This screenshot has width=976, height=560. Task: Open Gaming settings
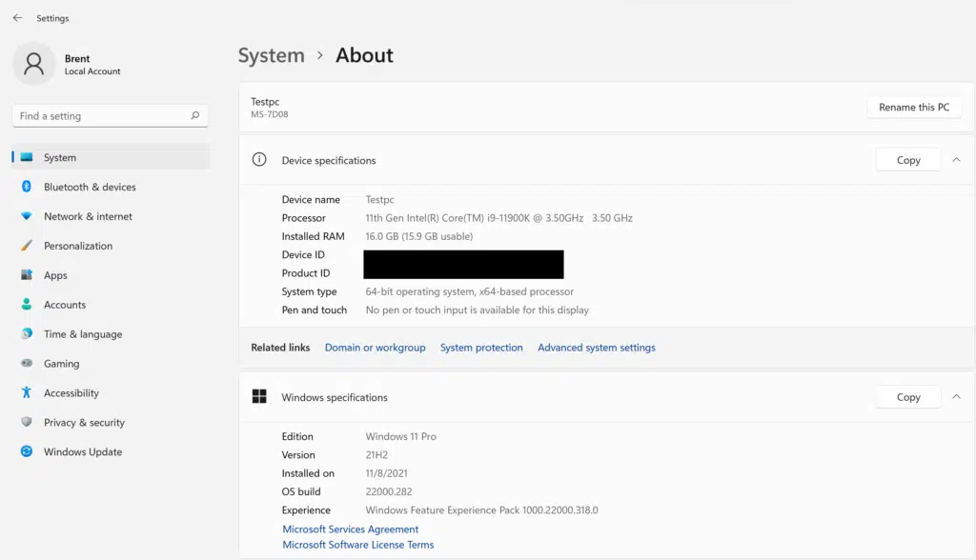pyautogui.click(x=111, y=363)
